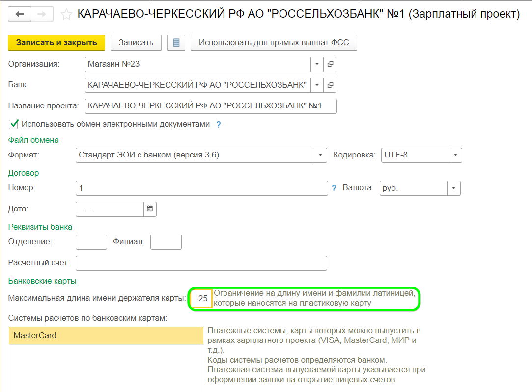
Task: Click the card name length hint text
Action: tap(314, 298)
